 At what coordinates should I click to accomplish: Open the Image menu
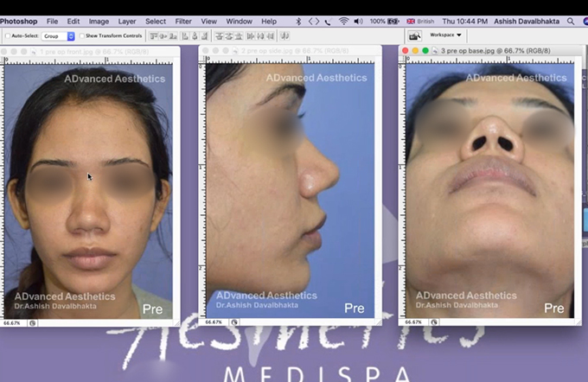click(x=99, y=22)
